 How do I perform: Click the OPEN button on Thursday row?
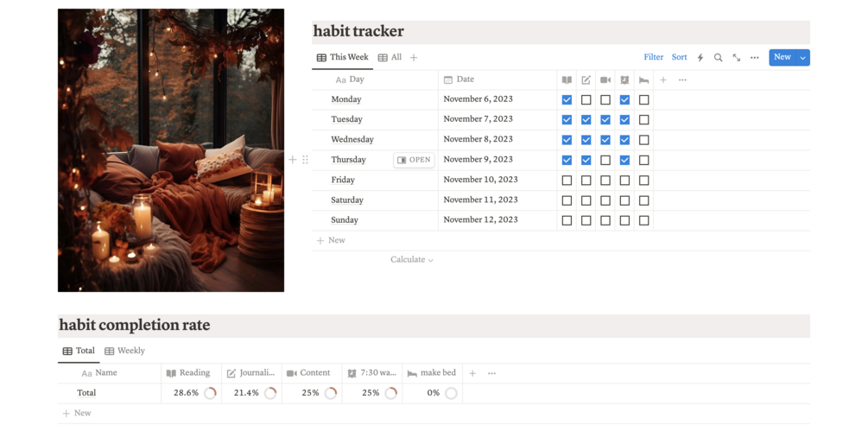[x=414, y=160]
